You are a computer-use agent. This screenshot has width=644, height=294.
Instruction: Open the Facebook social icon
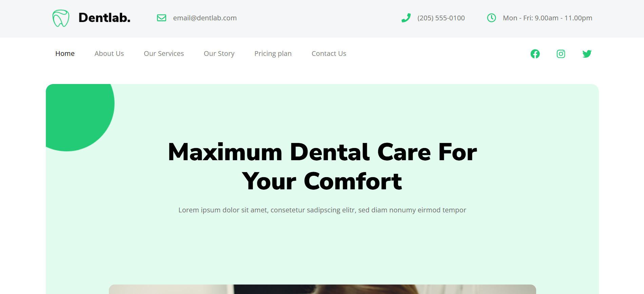tap(535, 54)
